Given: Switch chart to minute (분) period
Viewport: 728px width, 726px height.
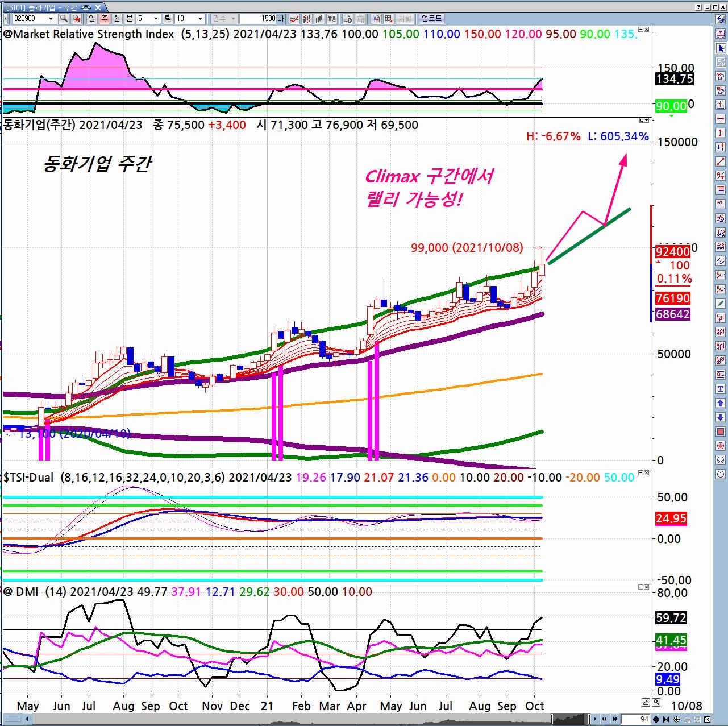Looking at the screenshot, I should tap(129, 19).
